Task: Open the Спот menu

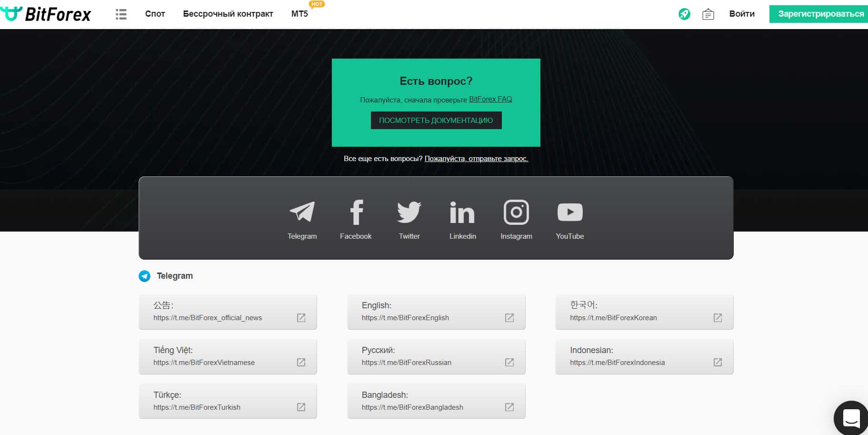Action: tap(155, 14)
